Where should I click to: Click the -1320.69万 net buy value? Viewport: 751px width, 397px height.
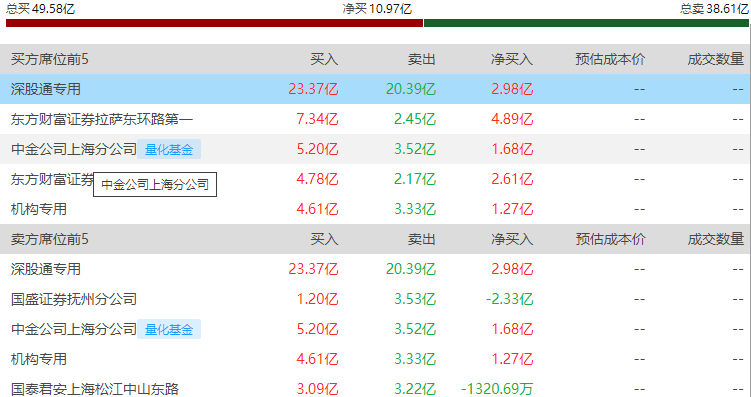[497, 389]
